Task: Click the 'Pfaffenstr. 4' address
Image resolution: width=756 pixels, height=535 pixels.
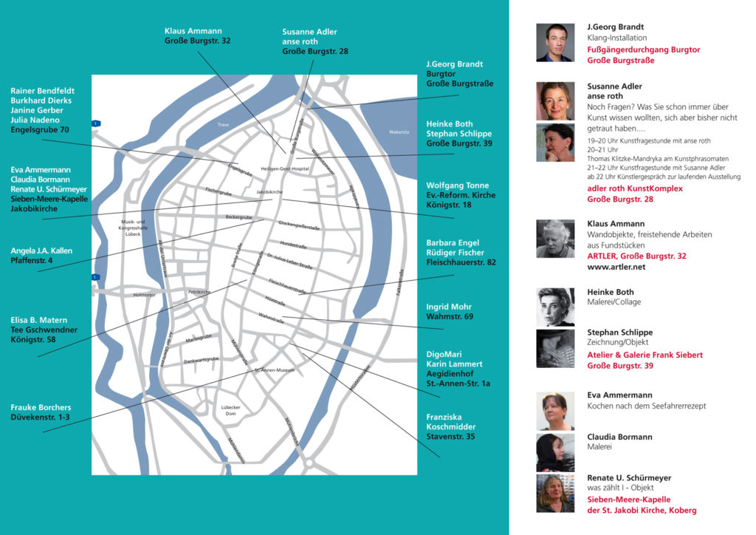Action: (x=31, y=260)
